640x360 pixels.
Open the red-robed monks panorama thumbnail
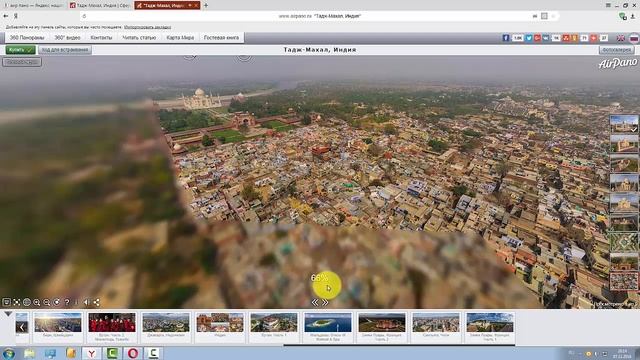pyautogui.click(x=112, y=322)
